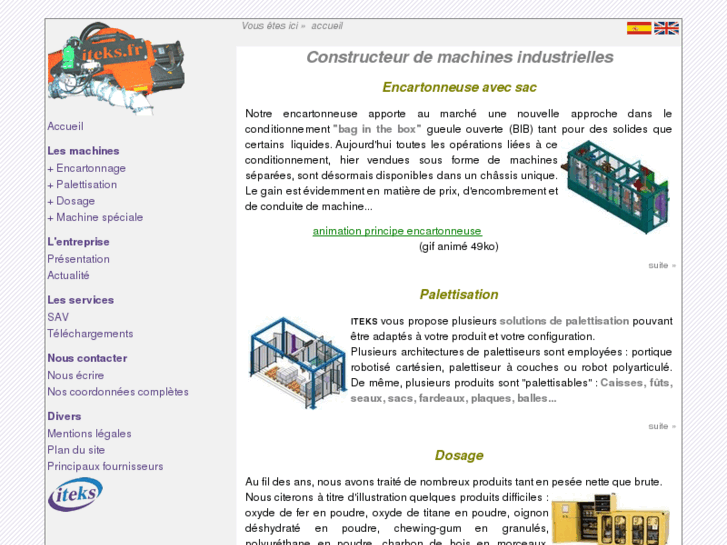Click 'Les machines' sidebar heading
This screenshot has height=545, width=727.
(x=83, y=151)
